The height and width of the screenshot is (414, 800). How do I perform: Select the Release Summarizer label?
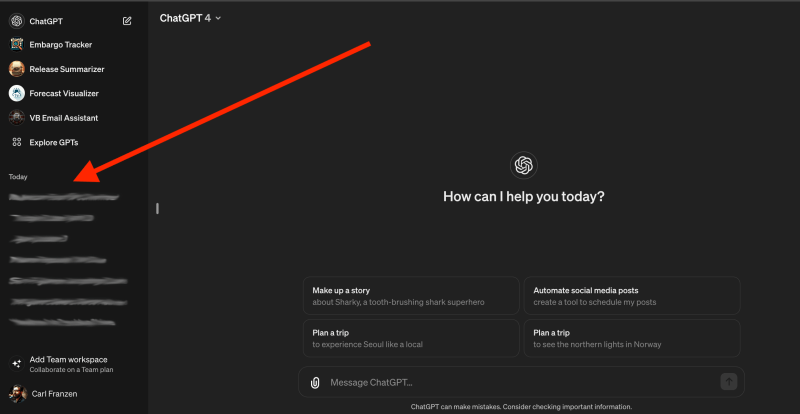coord(67,69)
